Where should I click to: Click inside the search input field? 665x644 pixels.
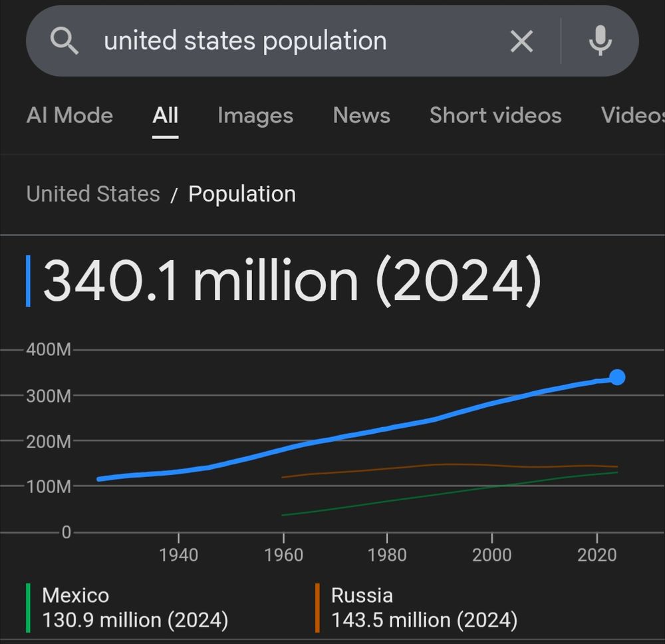(266, 41)
